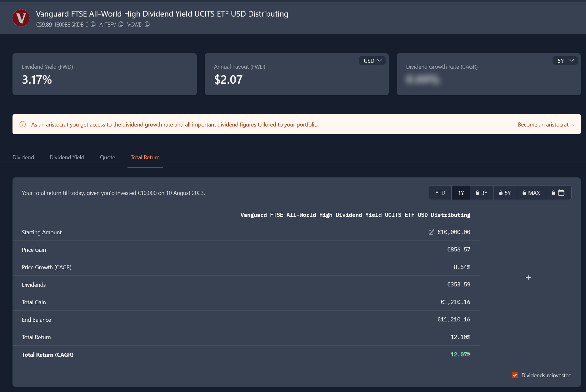
Task: Edit the starting amount with the pencil icon
Action: click(431, 232)
